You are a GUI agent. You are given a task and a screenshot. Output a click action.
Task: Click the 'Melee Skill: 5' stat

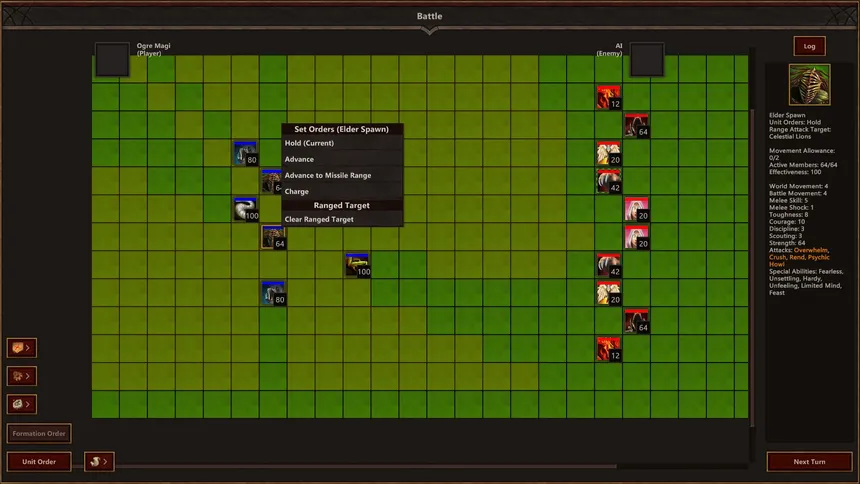(x=788, y=200)
